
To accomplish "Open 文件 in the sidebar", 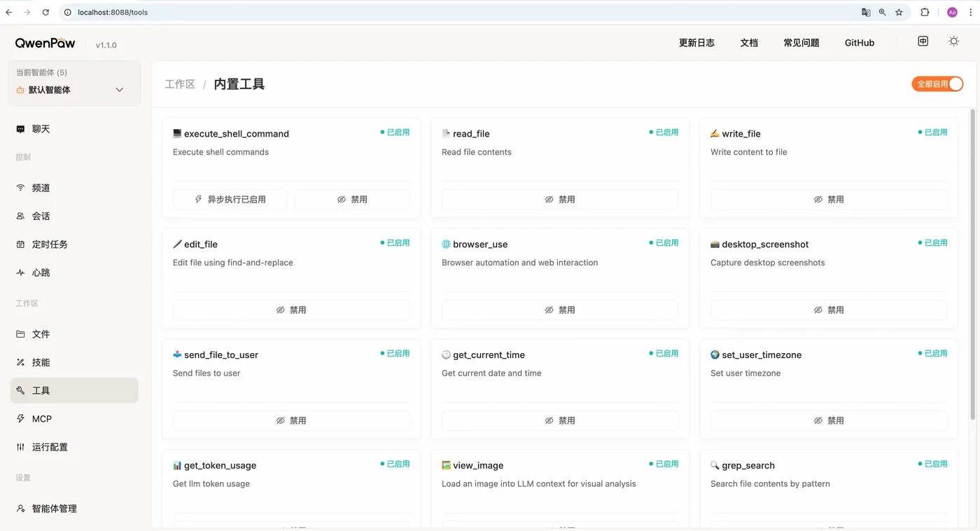I will [x=74, y=334].
